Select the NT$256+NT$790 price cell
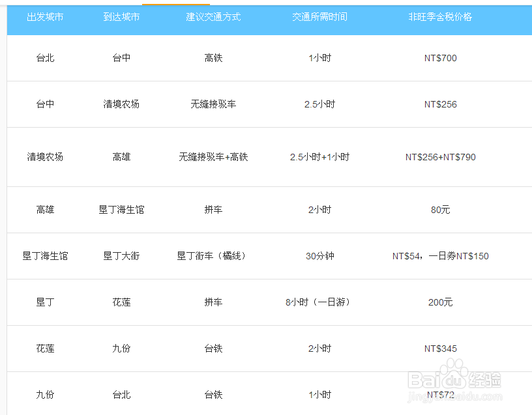Screen dimensions: 532x415 pos(440,157)
